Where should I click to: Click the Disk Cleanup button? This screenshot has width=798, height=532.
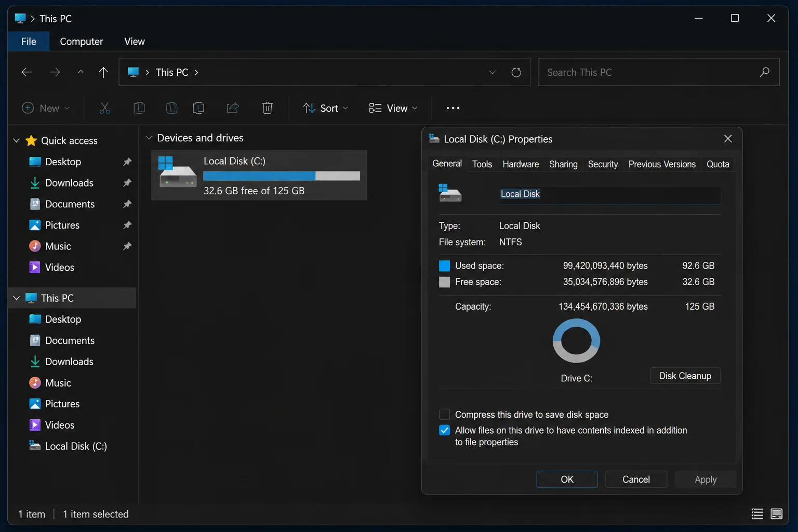point(685,376)
